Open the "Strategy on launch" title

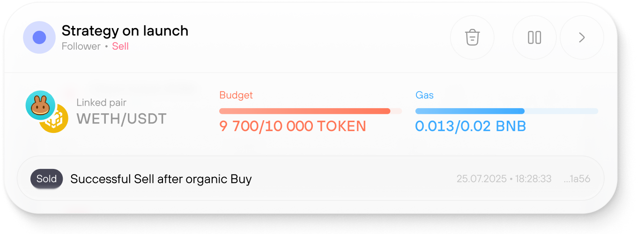125,31
